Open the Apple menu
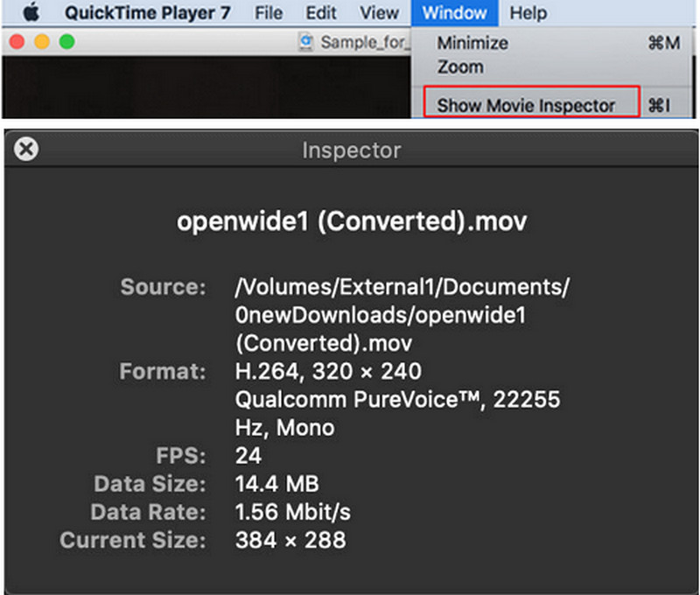700x595 pixels. tap(33, 13)
